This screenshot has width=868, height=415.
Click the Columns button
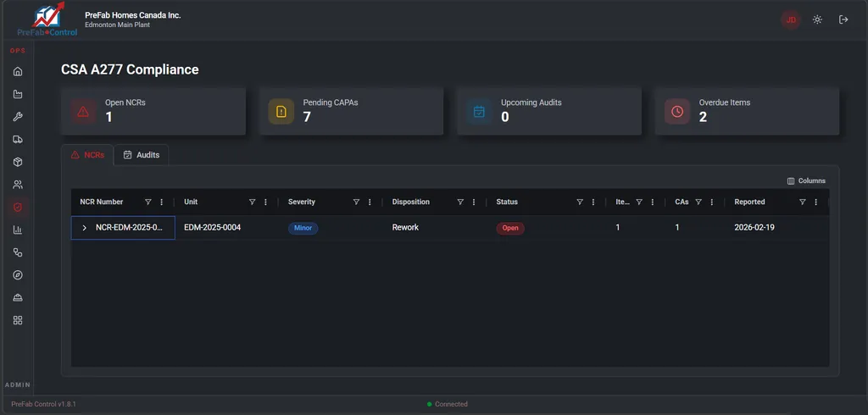point(806,180)
